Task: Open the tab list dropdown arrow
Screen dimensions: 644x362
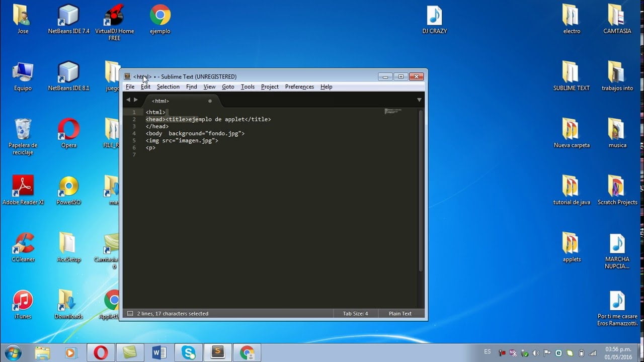Action: point(419,100)
